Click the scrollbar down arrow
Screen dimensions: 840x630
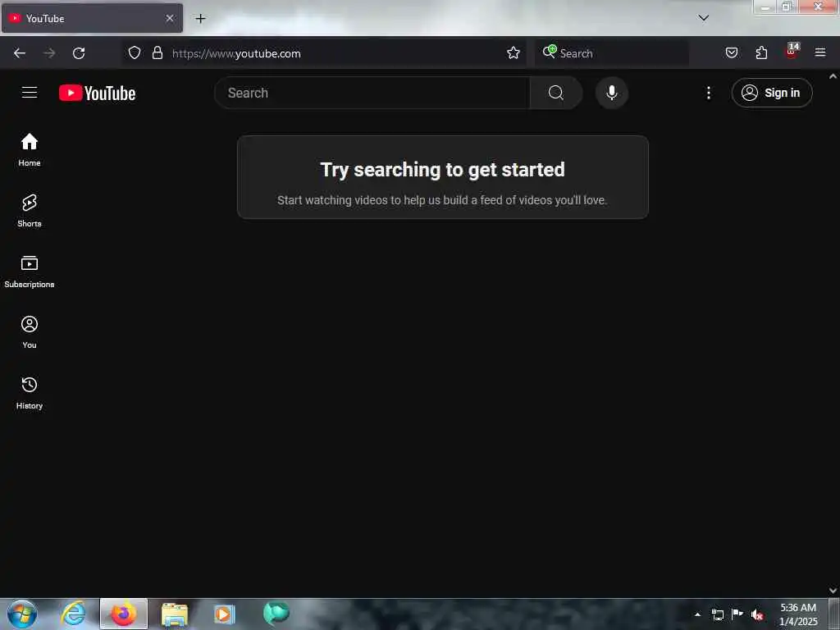tap(833, 591)
